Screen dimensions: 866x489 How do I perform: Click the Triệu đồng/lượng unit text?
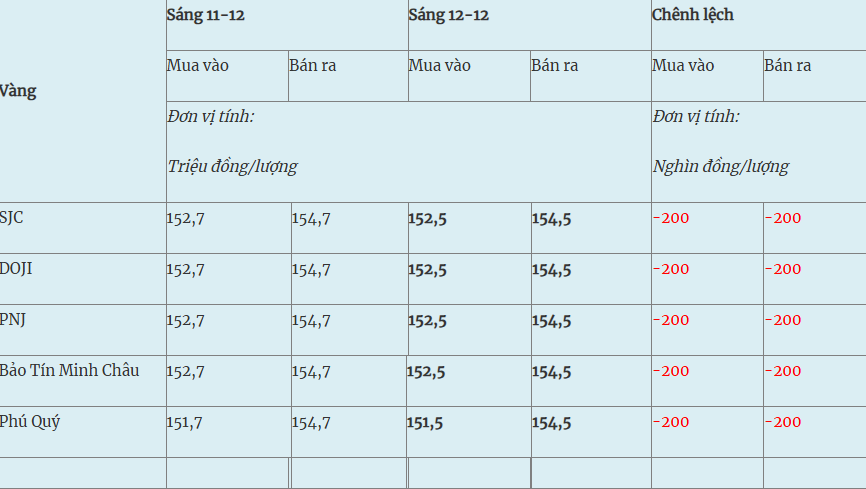tap(232, 167)
